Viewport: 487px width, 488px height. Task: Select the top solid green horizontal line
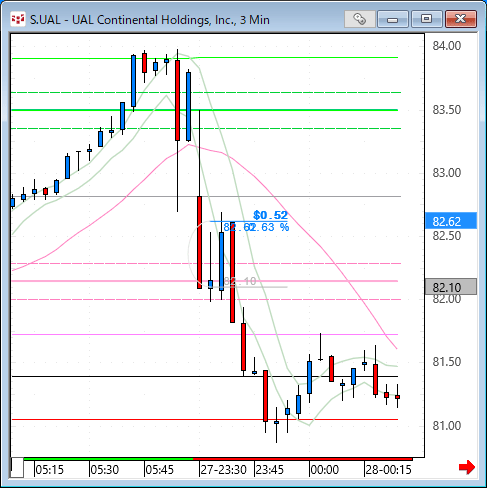point(205,58)
